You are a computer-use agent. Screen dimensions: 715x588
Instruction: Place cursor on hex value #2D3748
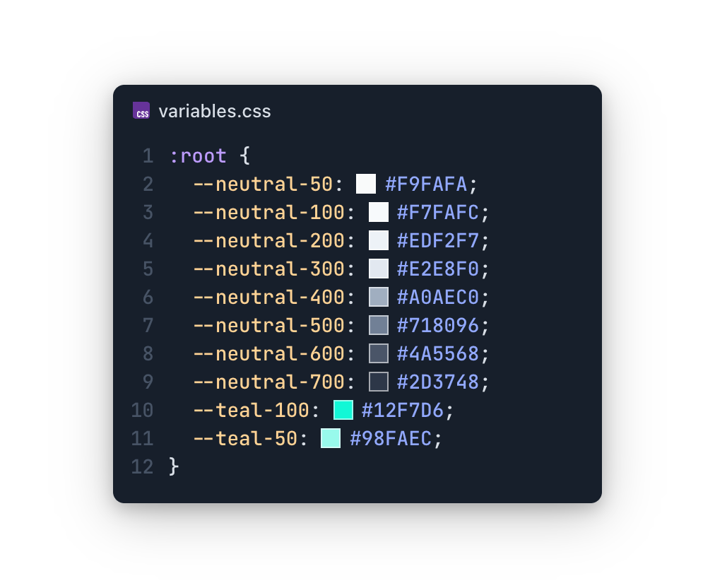tap(437, 382)
